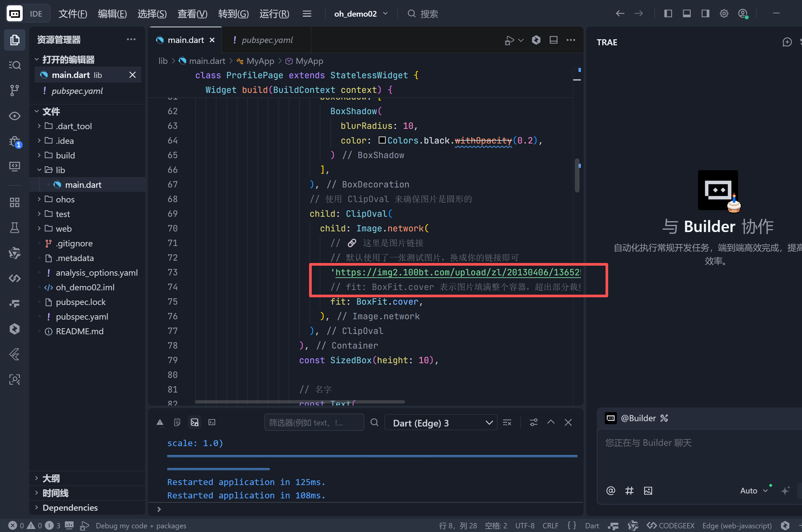The width and height of the screenshot is (802, 532).
Task: Open the settings gear in title bar
Action: click(x=724, y=14)
